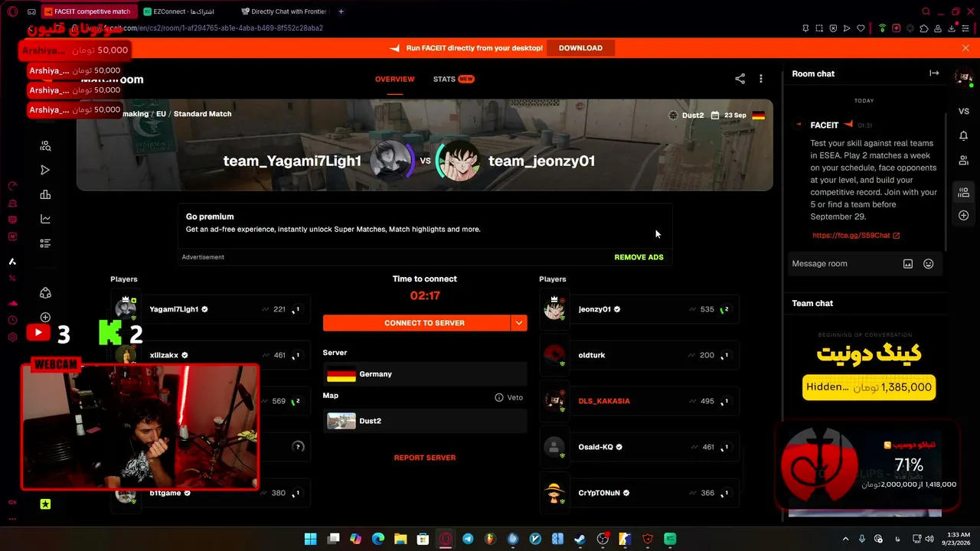Screen dimensions: 980x551
Task: Click the Standard Match breadcrumb
Action: [x=202, y=114]
